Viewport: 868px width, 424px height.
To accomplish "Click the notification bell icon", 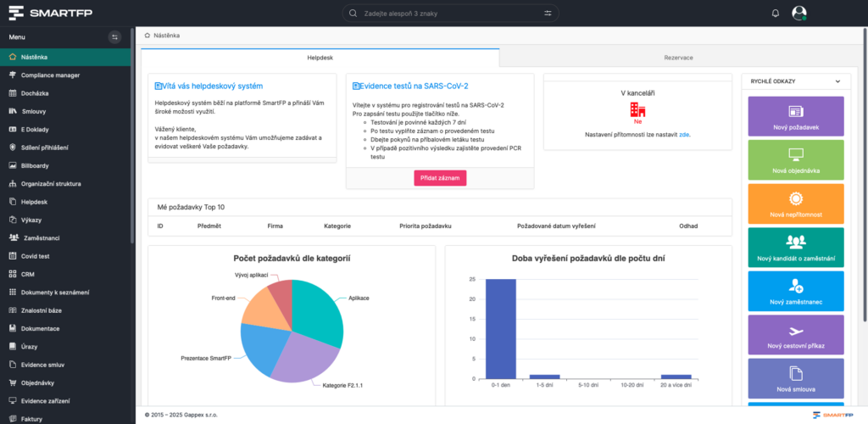I will click(775, 13).
